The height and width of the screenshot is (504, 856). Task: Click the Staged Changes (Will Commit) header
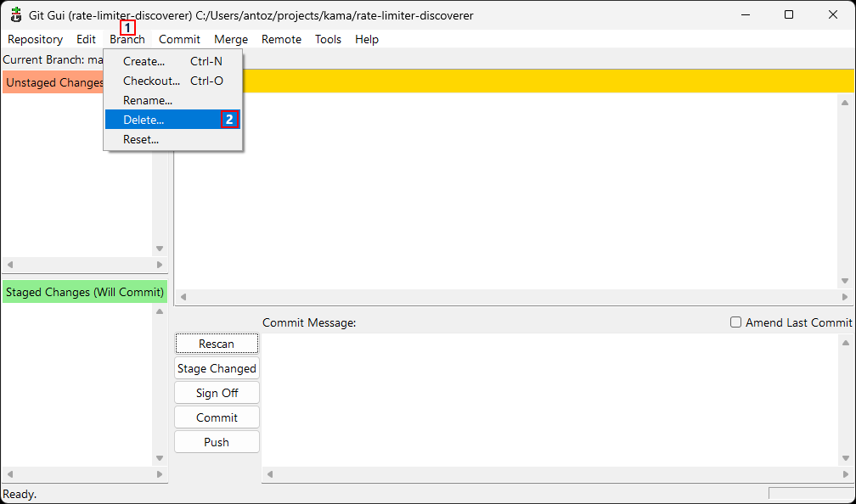[x=85, y=292]
